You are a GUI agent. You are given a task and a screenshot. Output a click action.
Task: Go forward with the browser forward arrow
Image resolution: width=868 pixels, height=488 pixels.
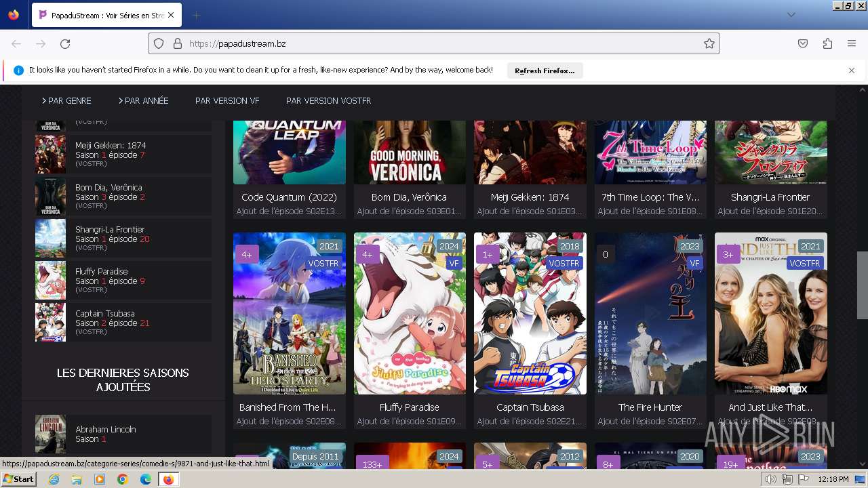coord(41,43)
